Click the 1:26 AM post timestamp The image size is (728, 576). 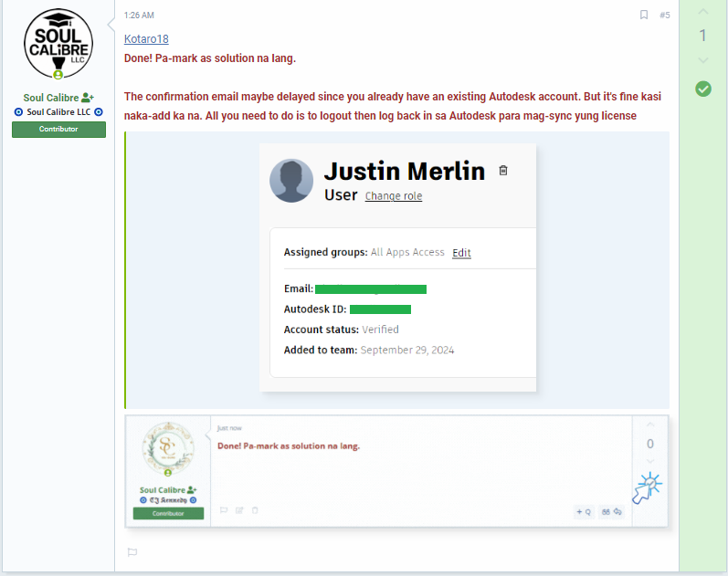click(x=139, y=16)
